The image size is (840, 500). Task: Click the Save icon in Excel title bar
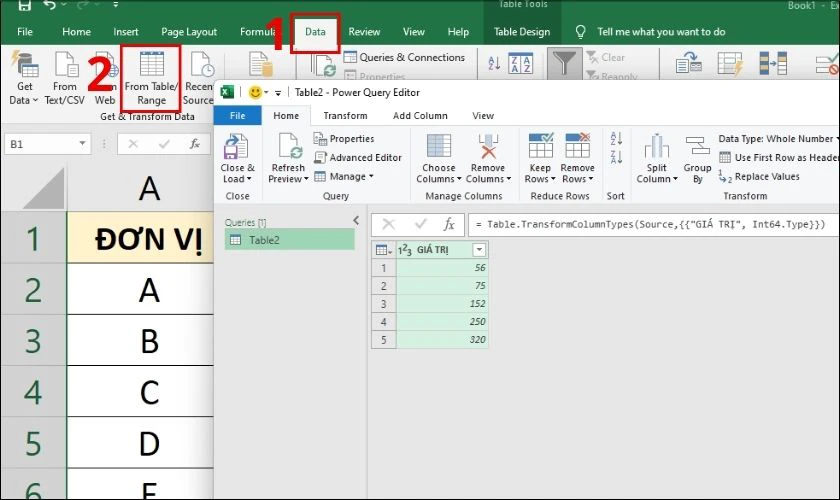pyautogui.click(x=24, y=5)
